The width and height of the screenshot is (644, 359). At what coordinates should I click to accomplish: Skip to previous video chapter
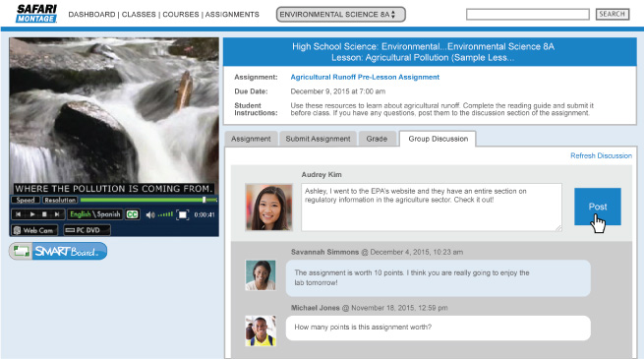click(18, 214)
